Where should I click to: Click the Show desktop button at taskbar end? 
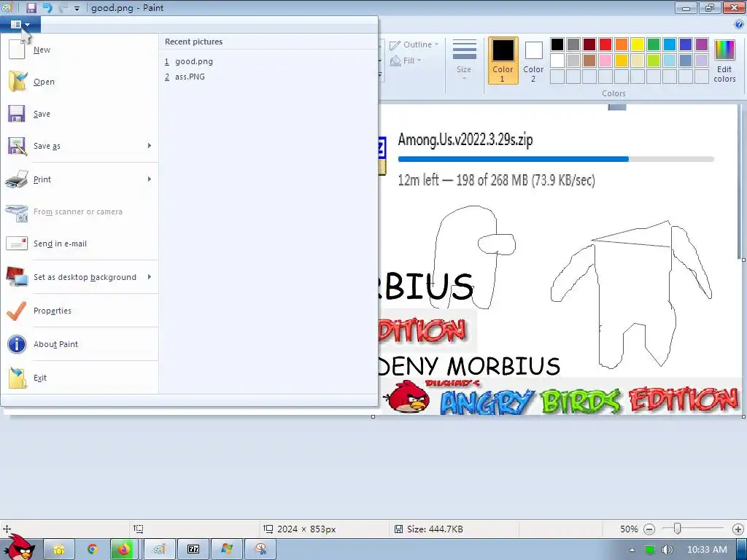pyautogui.click(x=742, y=550)
